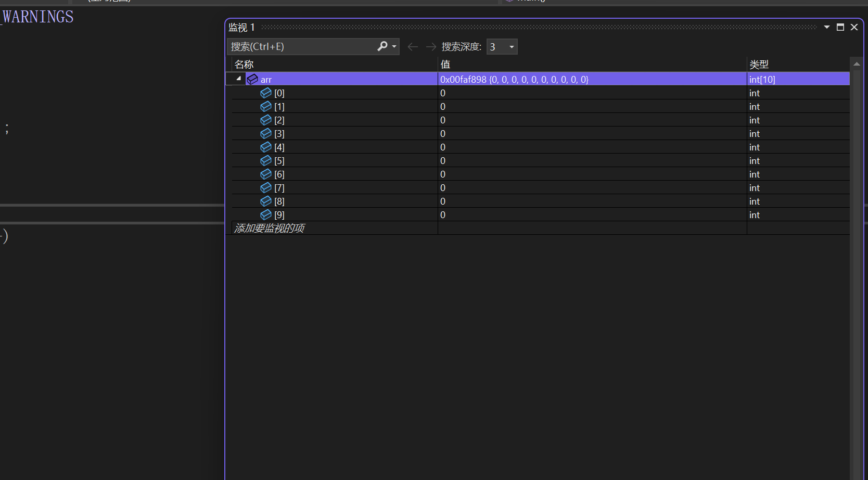Click the scrollbar up arrow in Watch panel

click(857, 64)
